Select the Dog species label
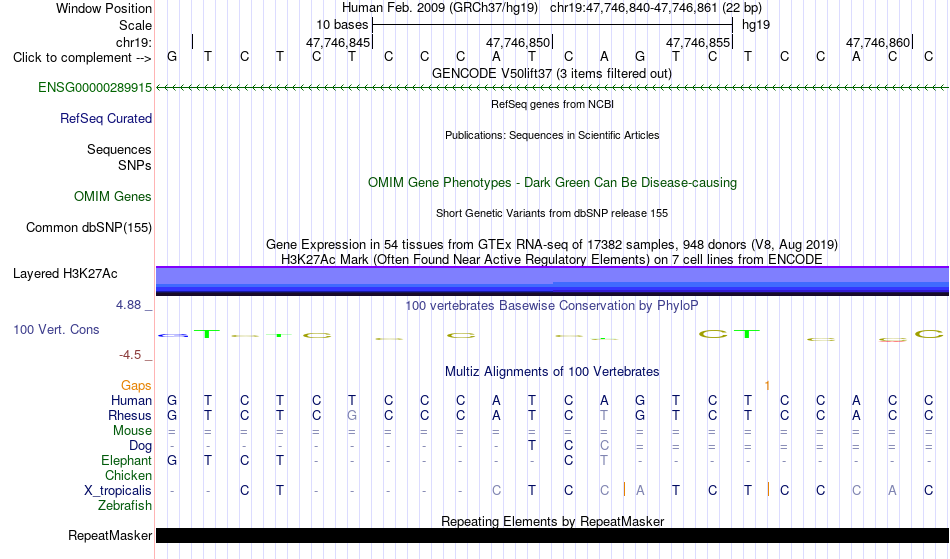The width and height of the screenshot is (950, 559). (141, 446)
